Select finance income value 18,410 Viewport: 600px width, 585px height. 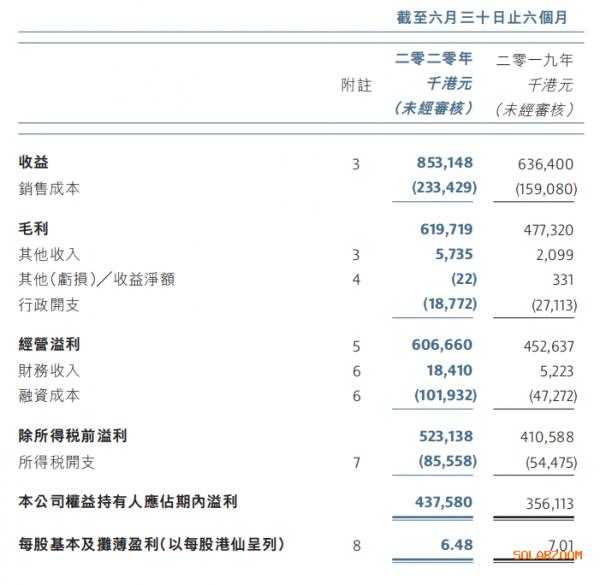tap(450, 370)
